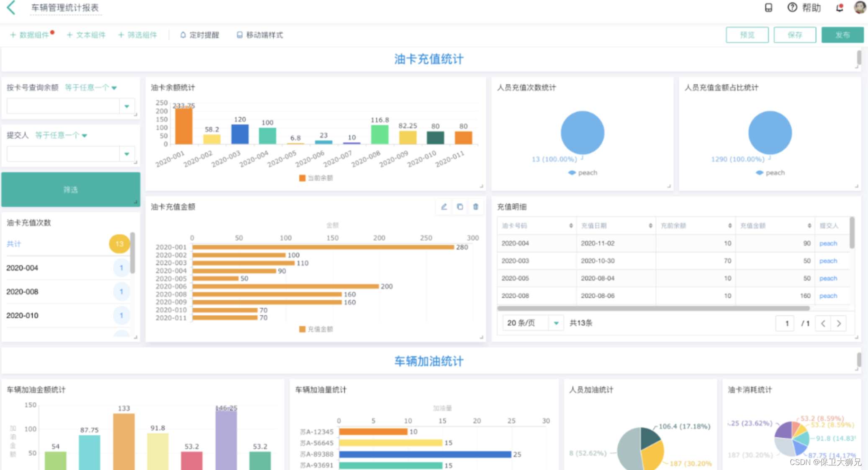This screenshot has height=470, width=868.
Task: Click delete trash icon on 油卡充值金额 chart
Action: point(475,207)
